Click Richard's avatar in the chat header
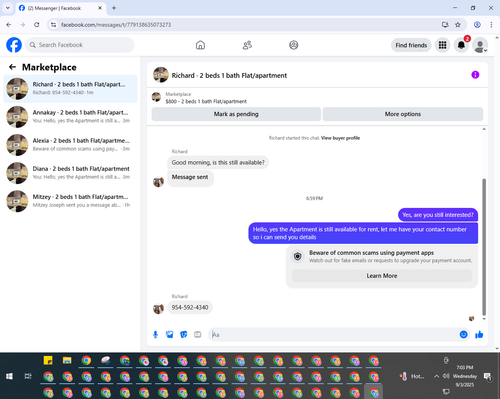Image resolution: width=500 pixels, height=399 pixels. point(161,75)
